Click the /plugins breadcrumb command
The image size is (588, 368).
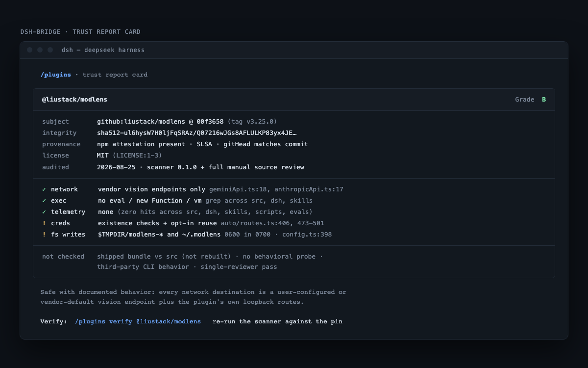click(56, 75)
